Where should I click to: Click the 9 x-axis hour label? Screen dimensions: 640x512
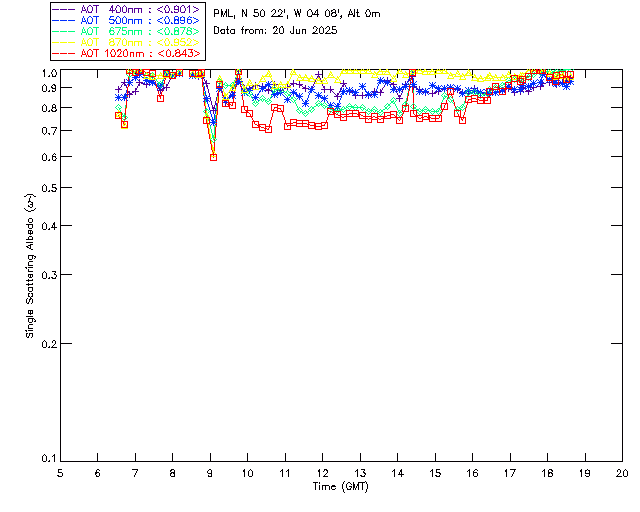(210, 473)
